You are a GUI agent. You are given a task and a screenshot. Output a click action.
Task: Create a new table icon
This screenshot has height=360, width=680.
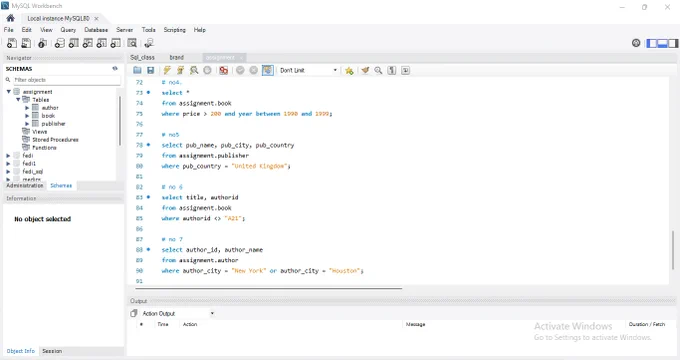(74, 43)
